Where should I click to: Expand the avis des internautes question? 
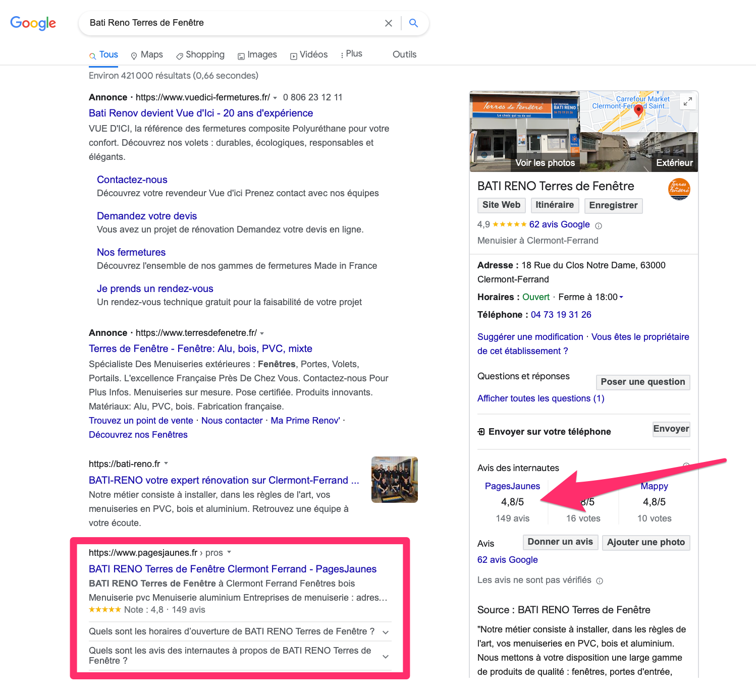point(386,656)
